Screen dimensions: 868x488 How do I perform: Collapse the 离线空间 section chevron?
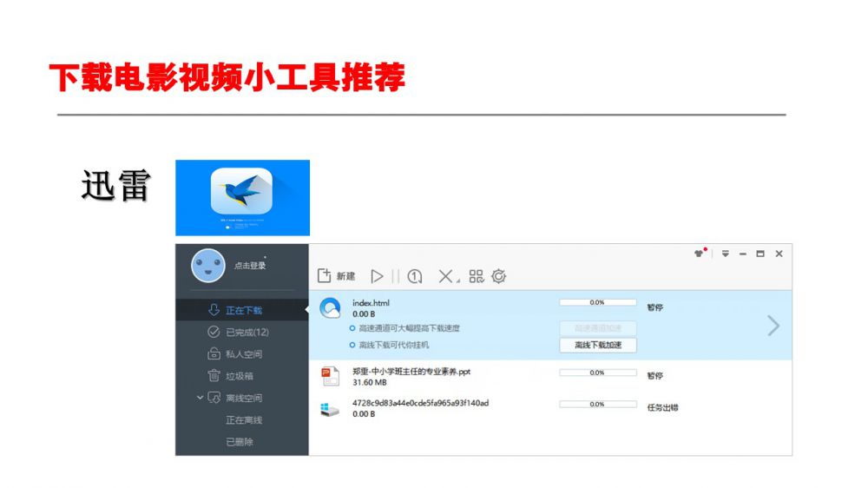pos(201,398)
